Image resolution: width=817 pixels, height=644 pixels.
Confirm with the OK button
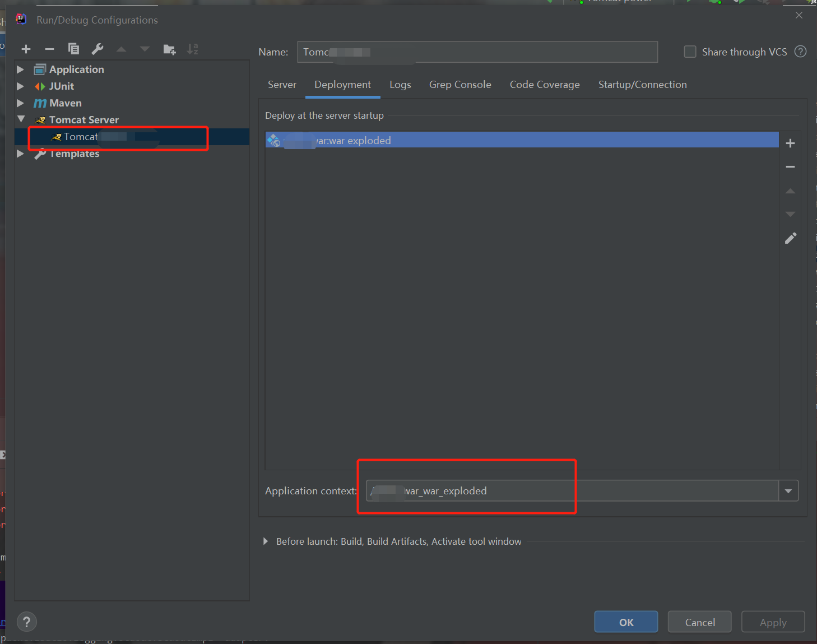[626, 622]
